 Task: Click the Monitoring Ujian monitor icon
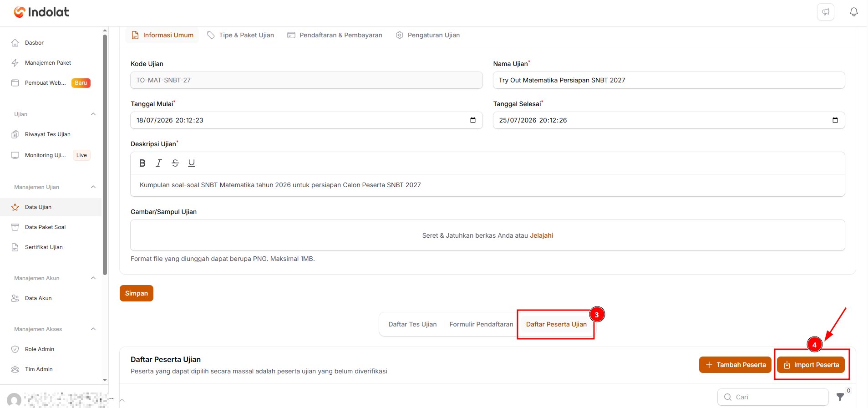coord(15,155)
